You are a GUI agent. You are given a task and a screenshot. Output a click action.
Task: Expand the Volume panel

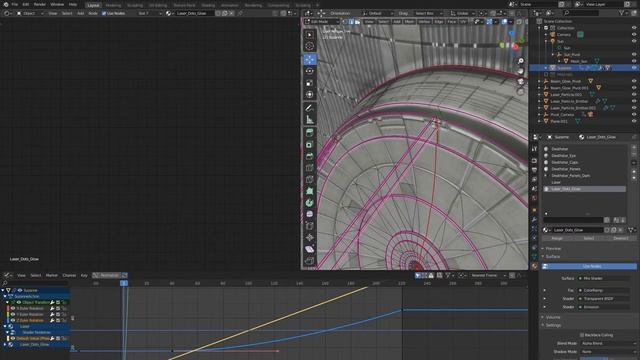click(553, 317)
